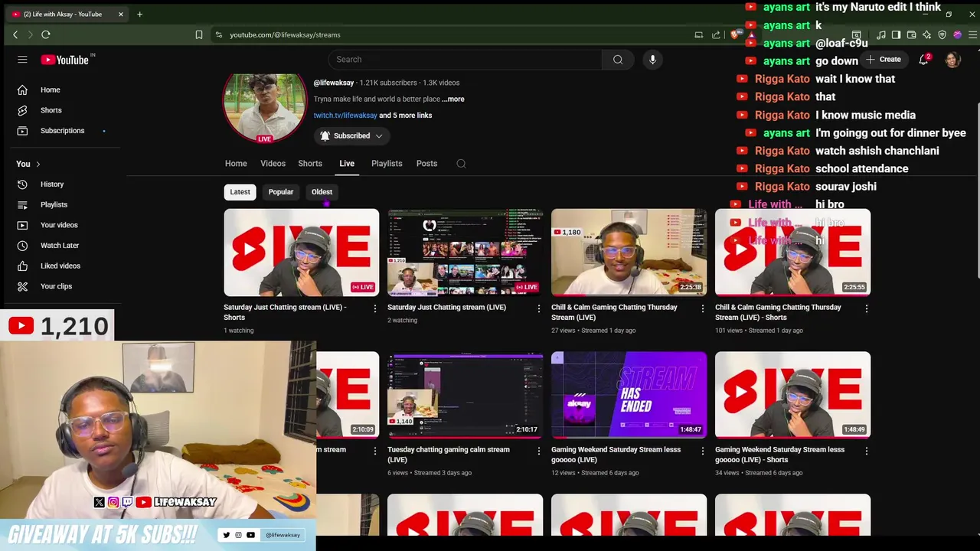Reload the page
The image size is (980, 551).
tap(46, 34)
